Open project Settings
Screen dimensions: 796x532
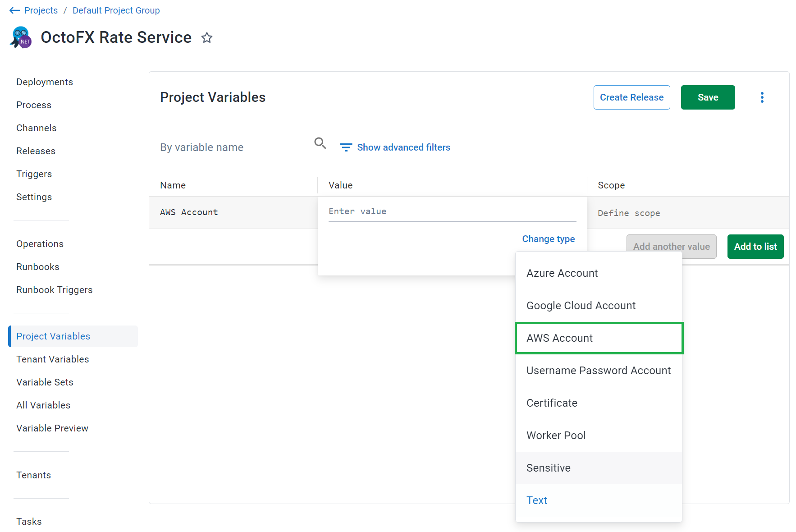(34, 197)
